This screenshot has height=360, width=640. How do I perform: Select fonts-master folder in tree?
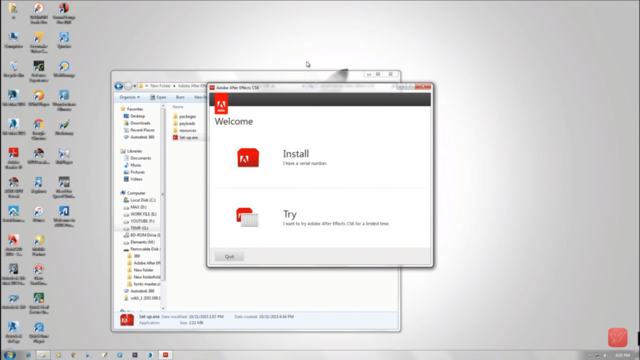(x=144, y=284)
